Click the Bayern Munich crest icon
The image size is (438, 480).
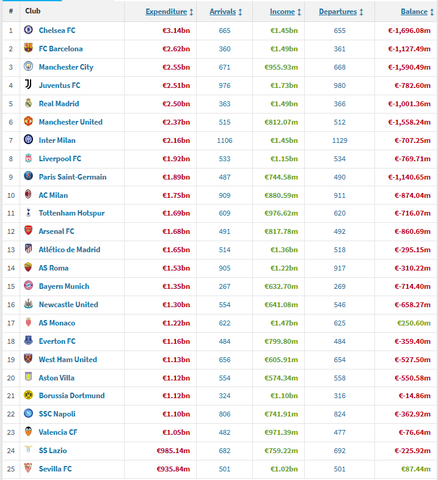[28, 285]
